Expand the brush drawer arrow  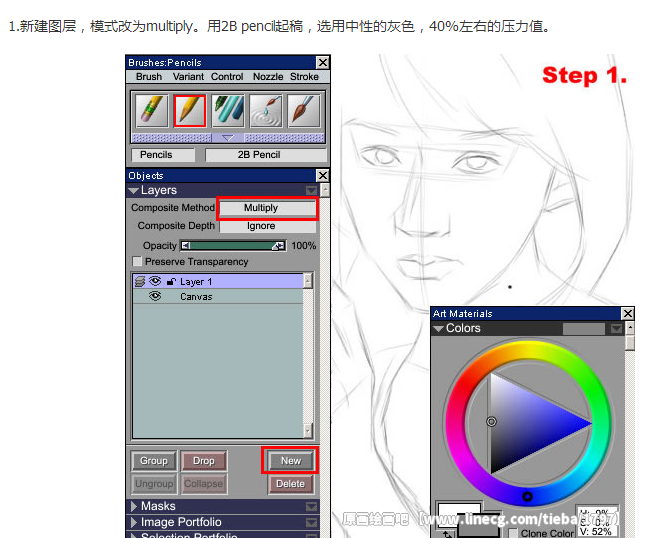click(228, 138)
